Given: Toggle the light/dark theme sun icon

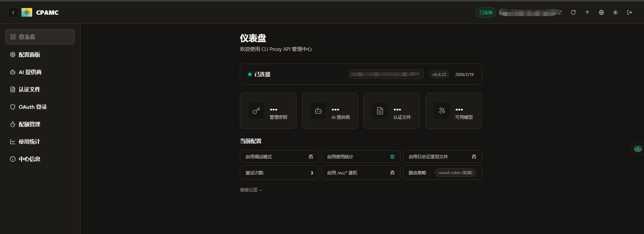Looking at the screenshot, I should [x=615, y=12].
